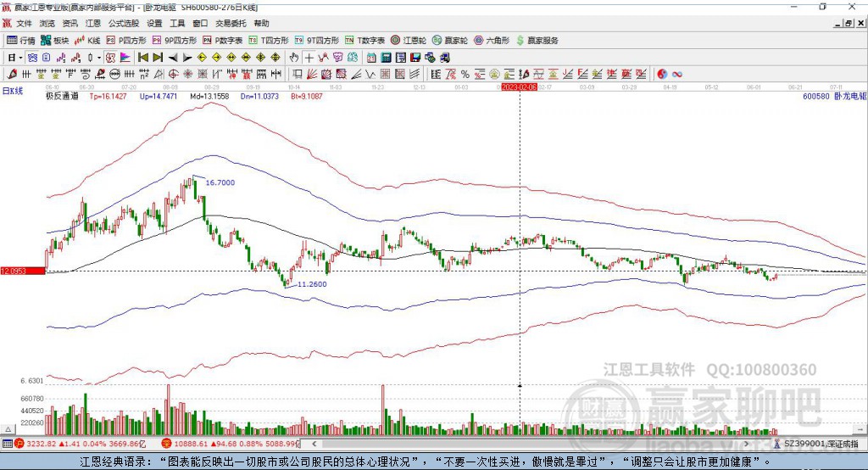Open the 资讯 menu
The height and width of the screenshot is (470, 868).
pyautogui.click(x=70, y=23)
